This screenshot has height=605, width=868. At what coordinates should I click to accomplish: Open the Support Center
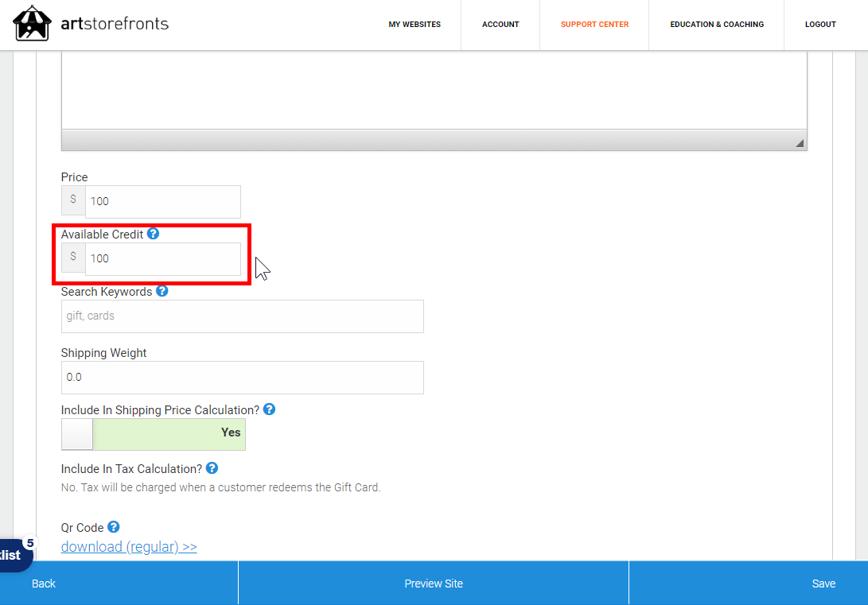tap(594, 25)
